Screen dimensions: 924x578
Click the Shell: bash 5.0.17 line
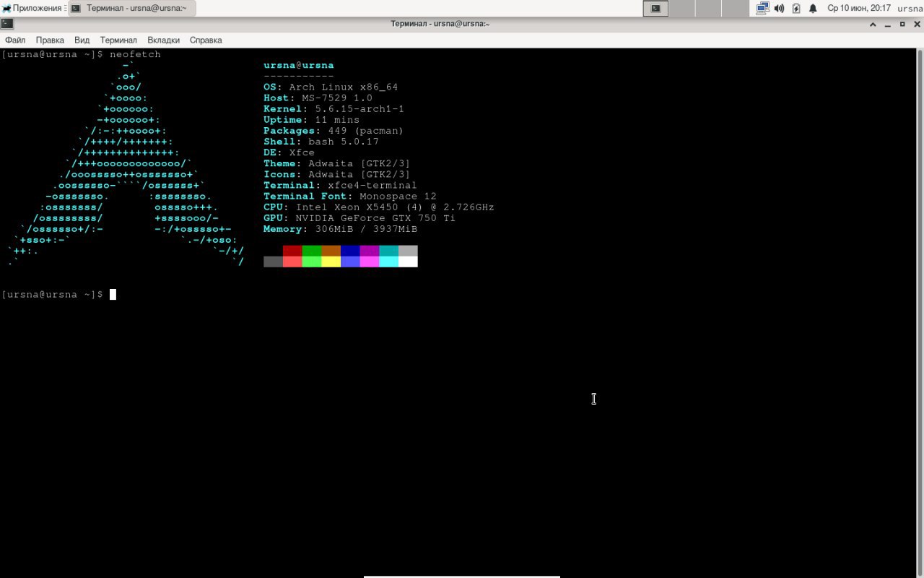tap(321, 142)
